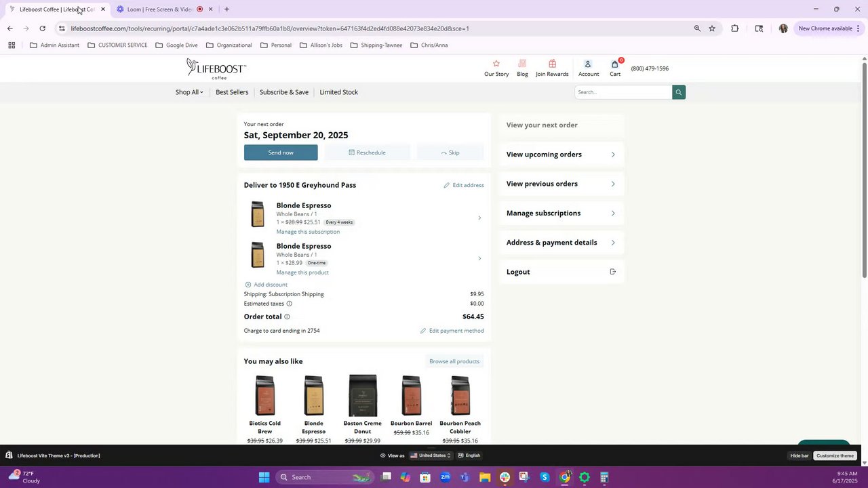
Task: Open File Explorer from the taskbar
Action: point(485,477)
